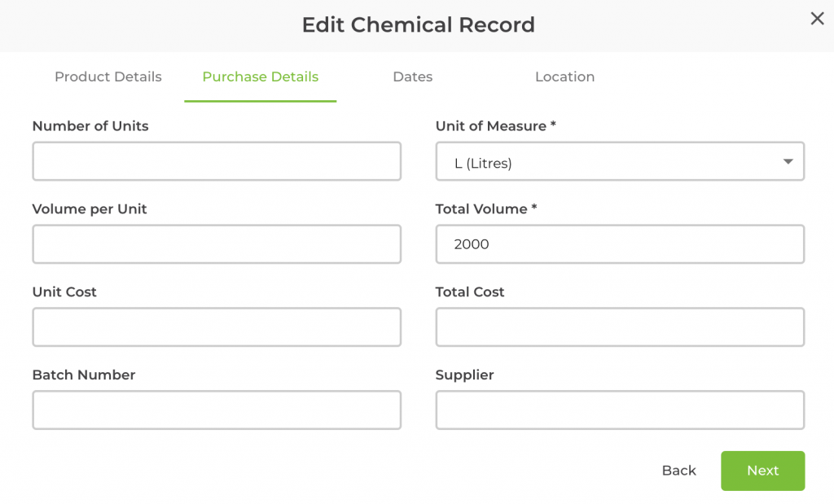Click the "Batch Number" label text
The width and height of the screenshot is (834, 504).
pyautogui.click(x=84, y=375)
